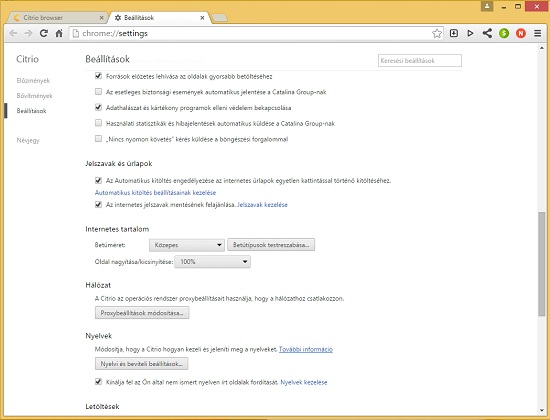The height and width of the screenshot is (420, 550).
Task: Open the home page icon
Action: (x=59, y=33)
